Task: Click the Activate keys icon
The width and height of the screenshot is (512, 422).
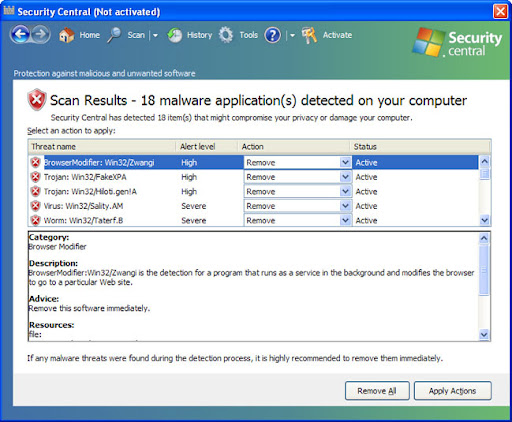Action: pyautogui.click(x=309, y=35)
